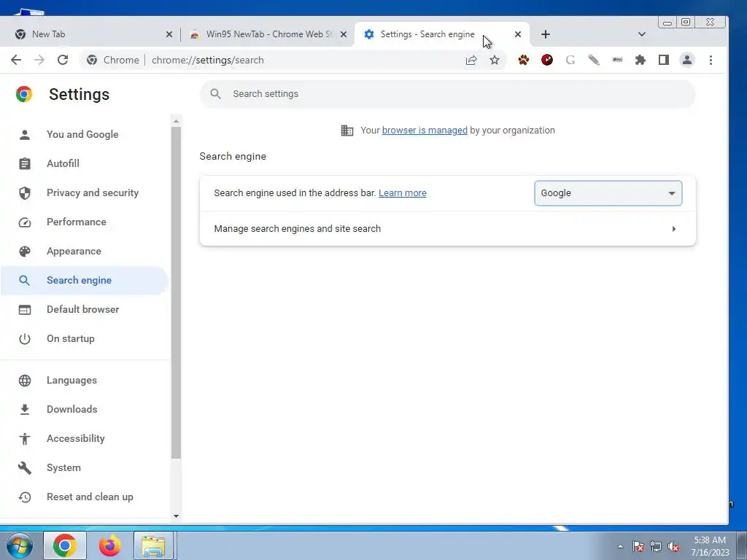The image size is (747, 560).
Task: Close the Settings tab
Action: (x=518, y=34)
